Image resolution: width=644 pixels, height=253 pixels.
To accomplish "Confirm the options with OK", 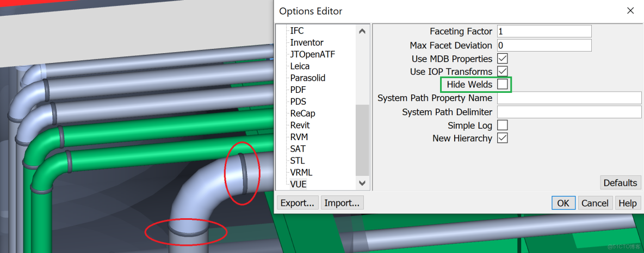I will pos(563,203).
